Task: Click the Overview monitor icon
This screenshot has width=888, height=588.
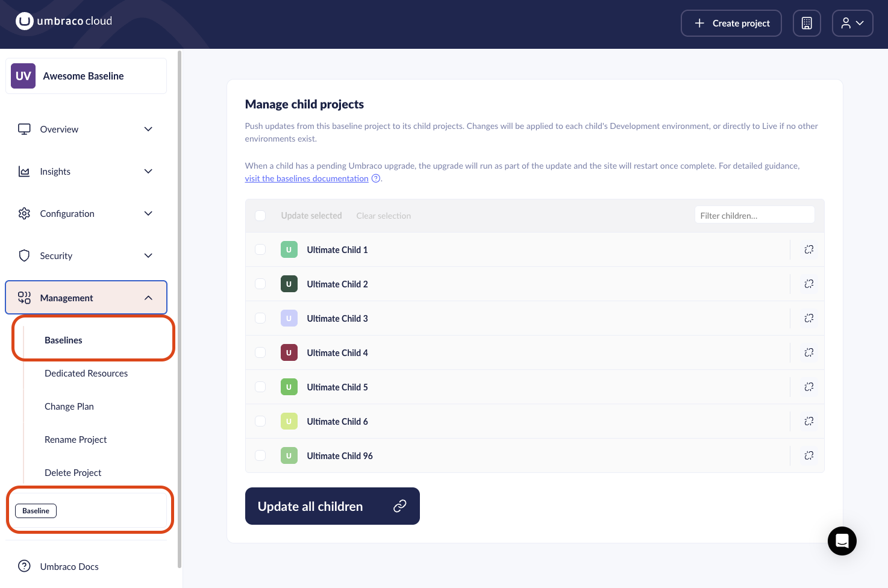Action: (24, 129)
